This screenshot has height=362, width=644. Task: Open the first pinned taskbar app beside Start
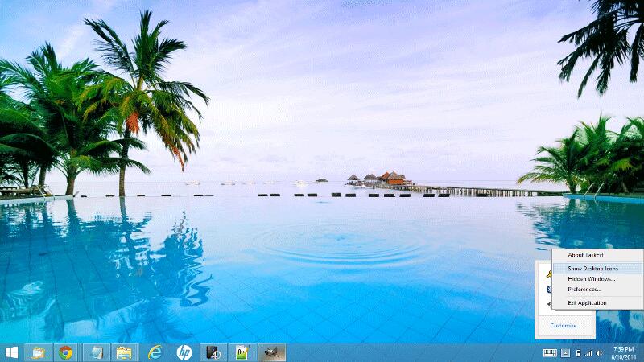coord(37,352)
